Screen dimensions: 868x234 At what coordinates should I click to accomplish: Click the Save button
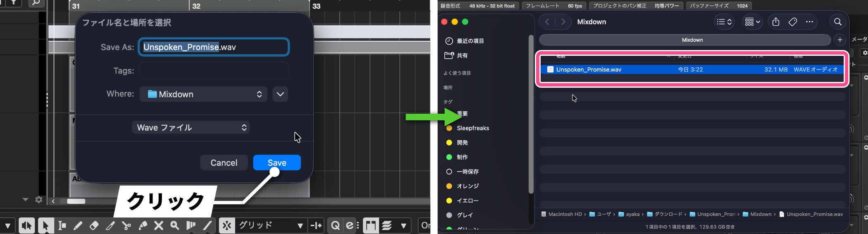[x=277, y=162]
